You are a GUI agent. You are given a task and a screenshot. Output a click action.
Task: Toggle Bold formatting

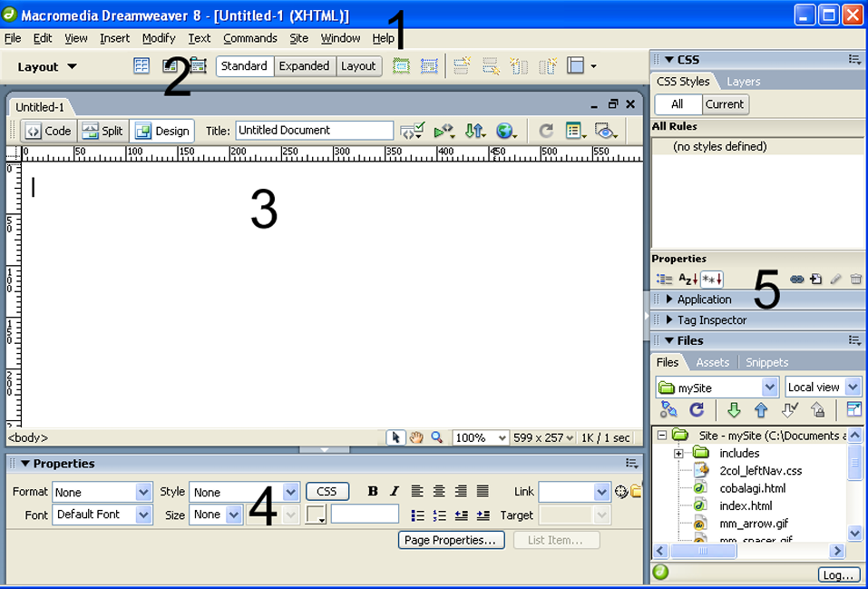[x=373, y=492]
